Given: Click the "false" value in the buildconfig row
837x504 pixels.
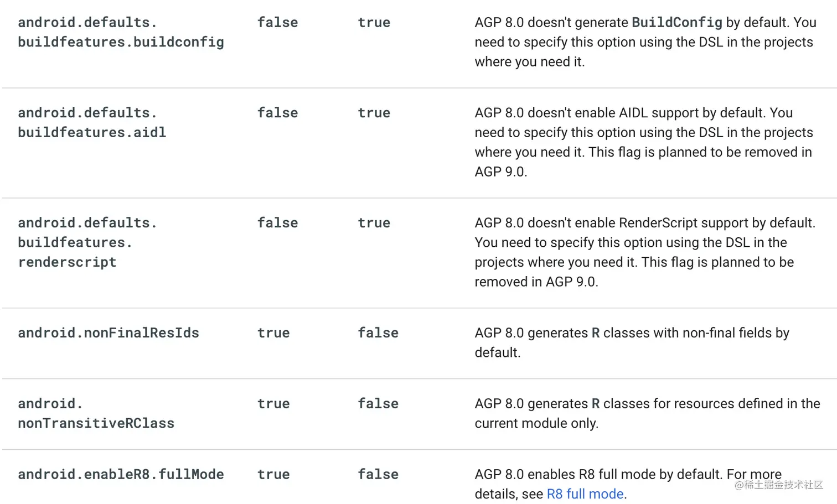Looking at the screenshot, I should point(277,23).
